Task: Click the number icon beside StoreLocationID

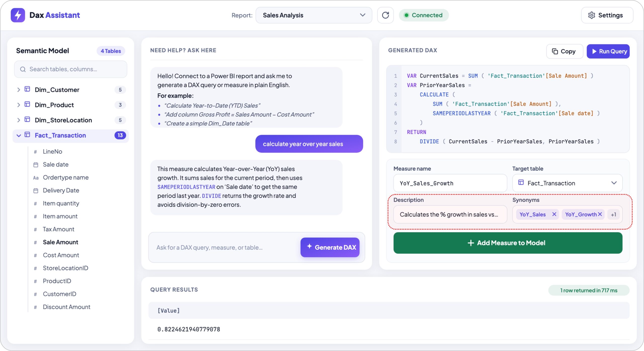Action: [35, 268]
